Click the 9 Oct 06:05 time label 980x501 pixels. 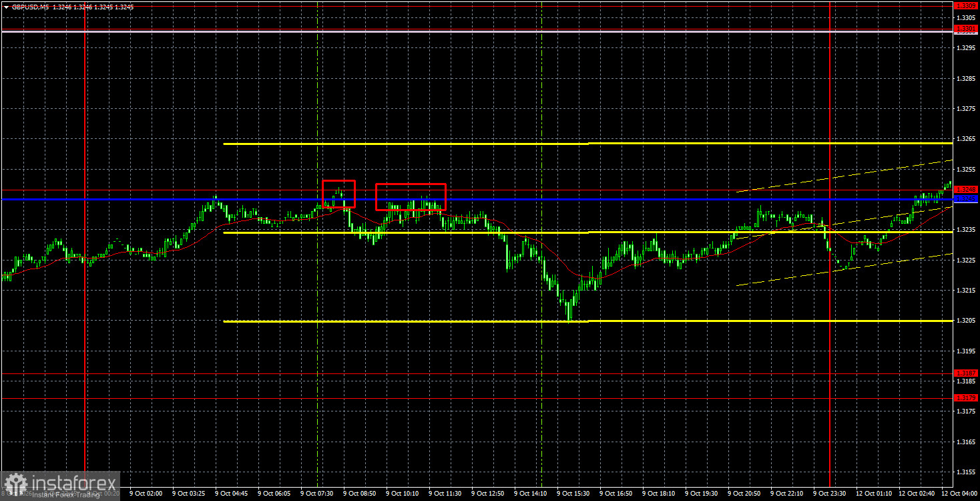(x=274, y=494)
